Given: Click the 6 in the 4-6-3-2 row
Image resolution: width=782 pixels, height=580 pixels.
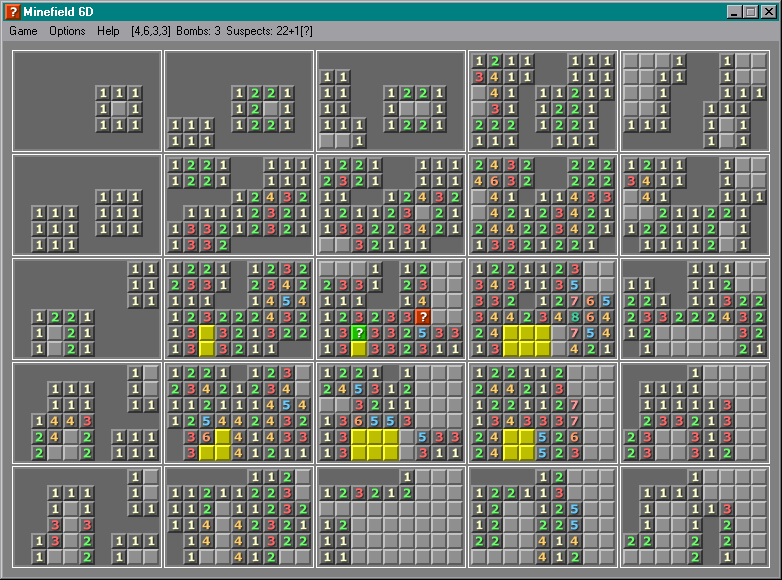Looking at the screenshot, I should point(495,181).
